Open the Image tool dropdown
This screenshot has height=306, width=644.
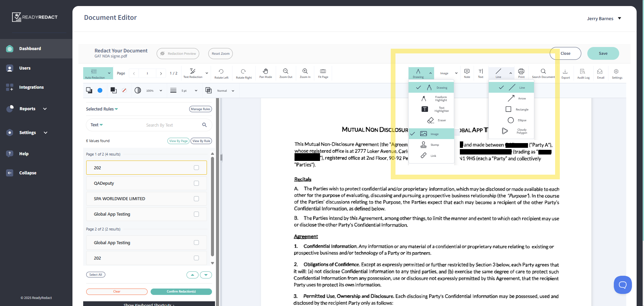(456, 73)
